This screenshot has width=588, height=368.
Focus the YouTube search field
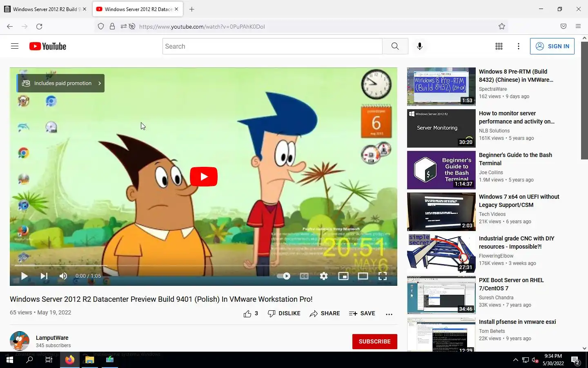click(272, 46)
